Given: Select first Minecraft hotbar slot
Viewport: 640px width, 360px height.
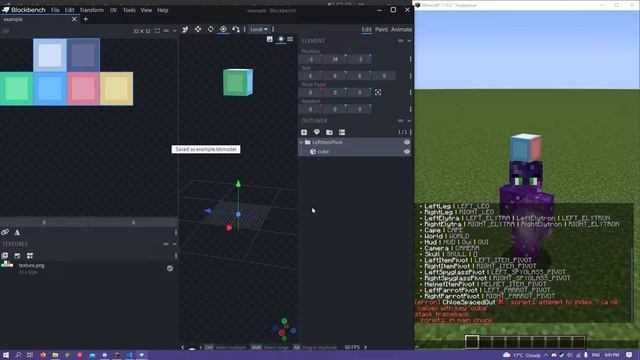Looking at the screenshot, I should (x=472, y=342).
